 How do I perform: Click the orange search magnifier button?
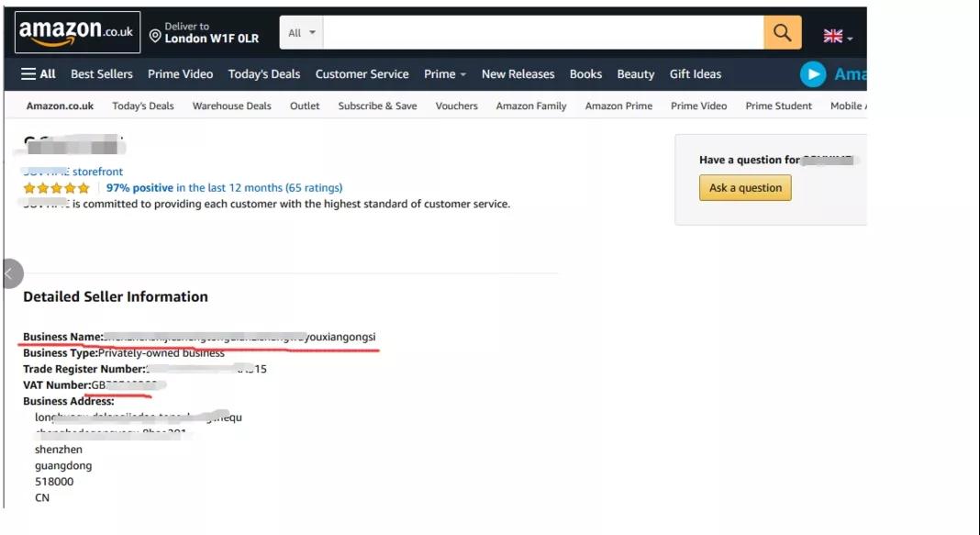click(782, 33)
